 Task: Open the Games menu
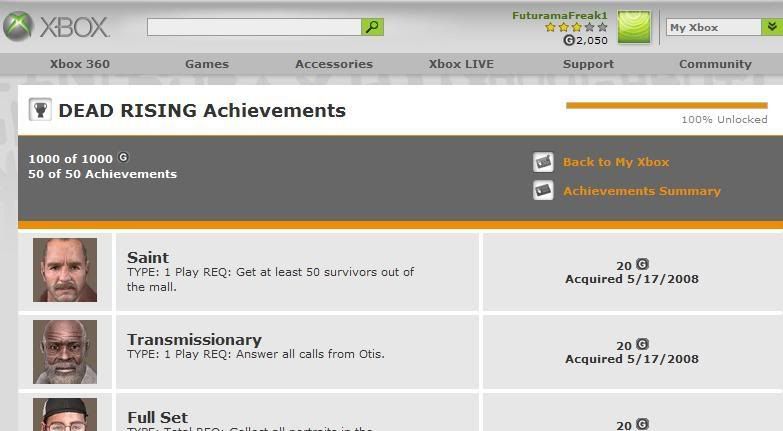[x=207, y=64]
